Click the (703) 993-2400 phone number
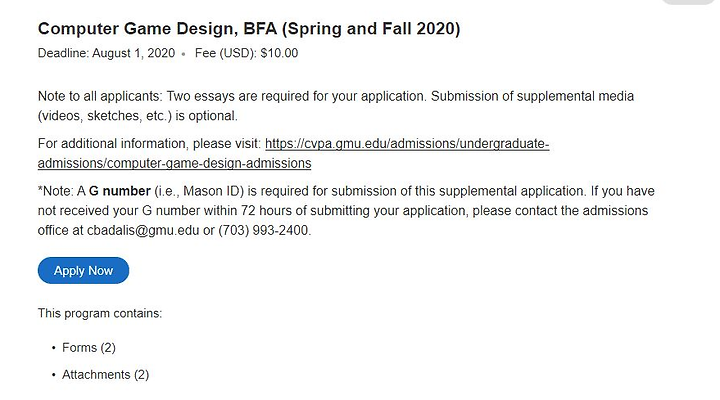The width and height of the screenshot is (720, 400). [x=264, y=230]
